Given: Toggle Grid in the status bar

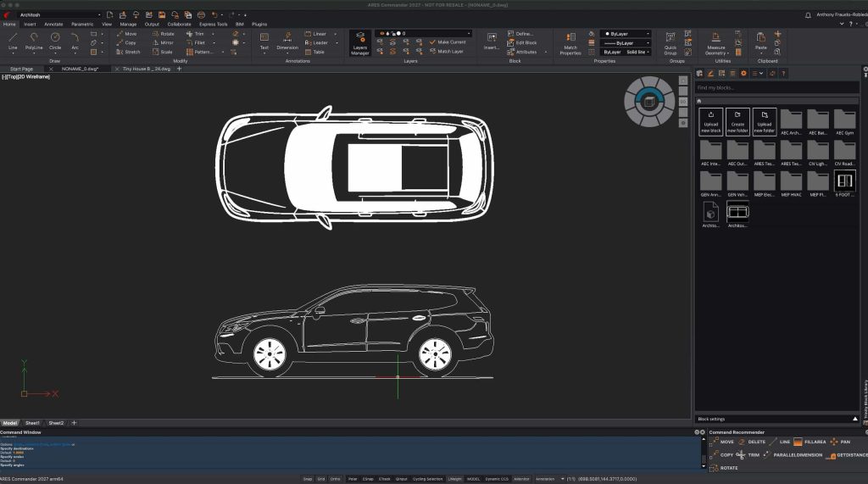Looking at the screenshot, I should coord(321,479).
